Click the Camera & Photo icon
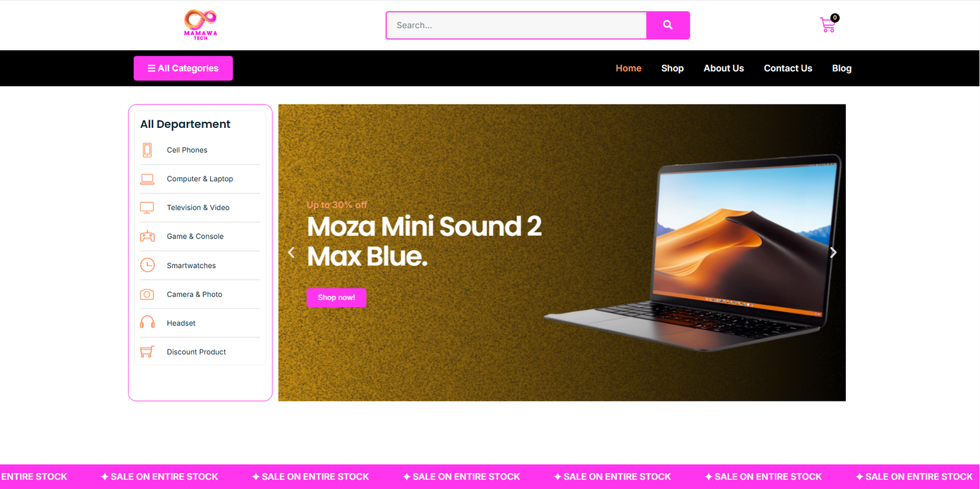 point(147,294)
